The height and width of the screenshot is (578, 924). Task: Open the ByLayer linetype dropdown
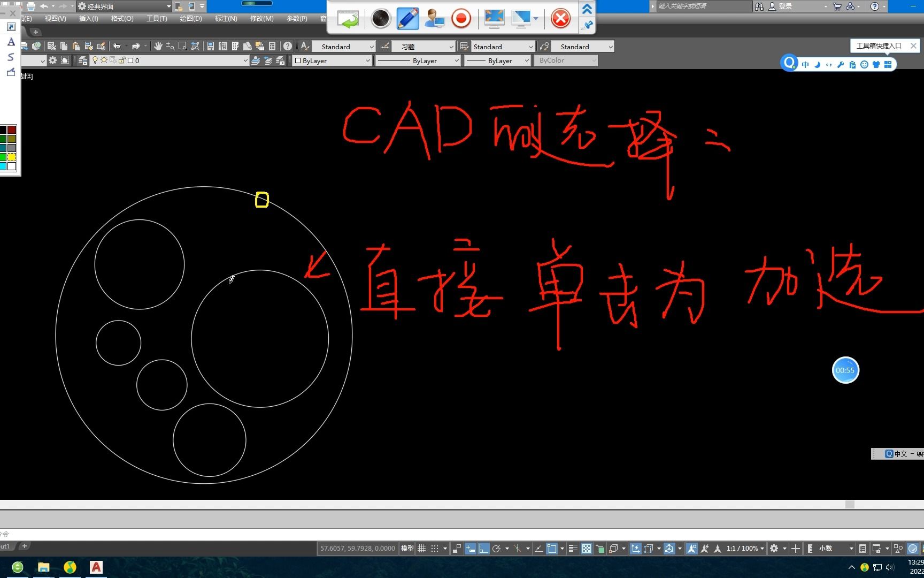[x=417, y=60]
